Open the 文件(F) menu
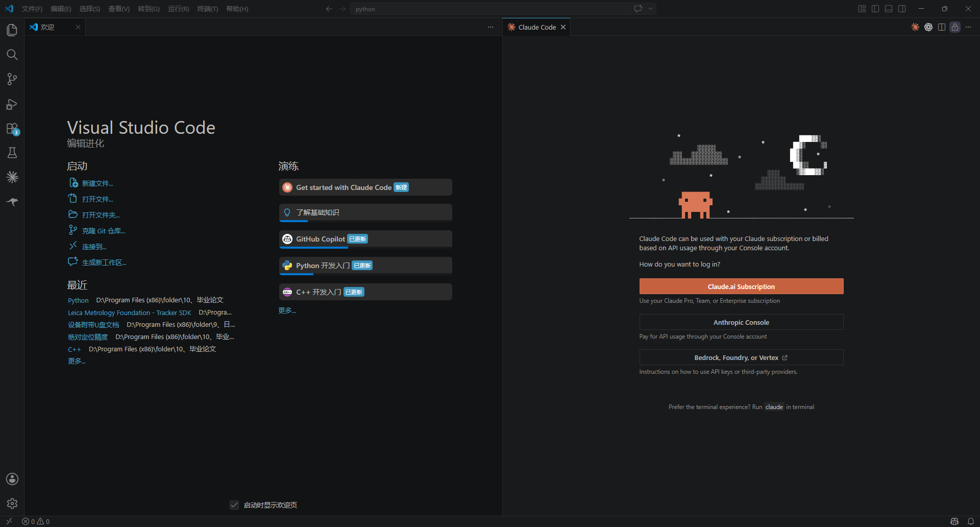The height and width of the screenshot is (527, 980). click(x=32, y=9)
